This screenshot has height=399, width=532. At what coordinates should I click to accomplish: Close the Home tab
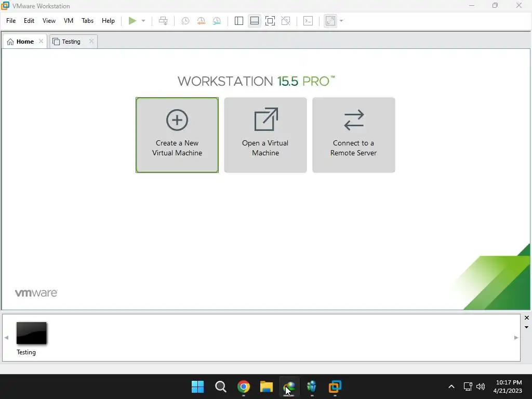pos(41,41)
